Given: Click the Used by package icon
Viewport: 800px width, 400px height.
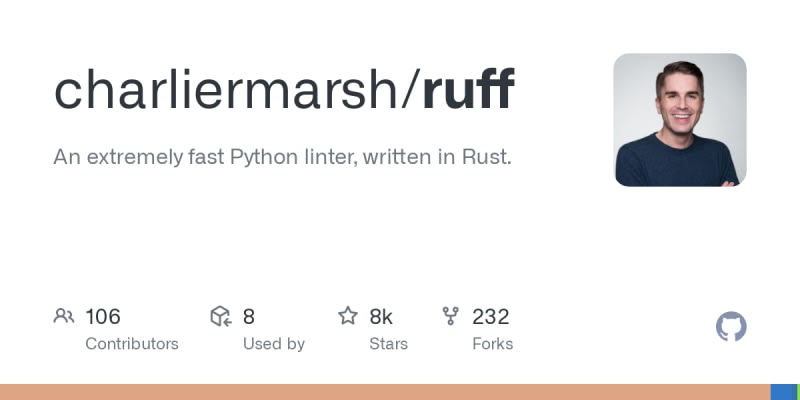Looking at the screenshot, I should (x=221, y=317).
